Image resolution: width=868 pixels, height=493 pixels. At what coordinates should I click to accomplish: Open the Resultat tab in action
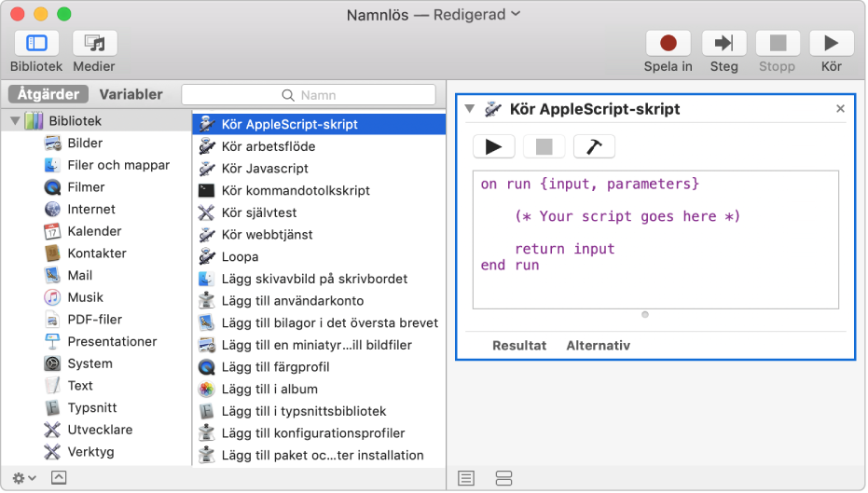click(519, 346)
